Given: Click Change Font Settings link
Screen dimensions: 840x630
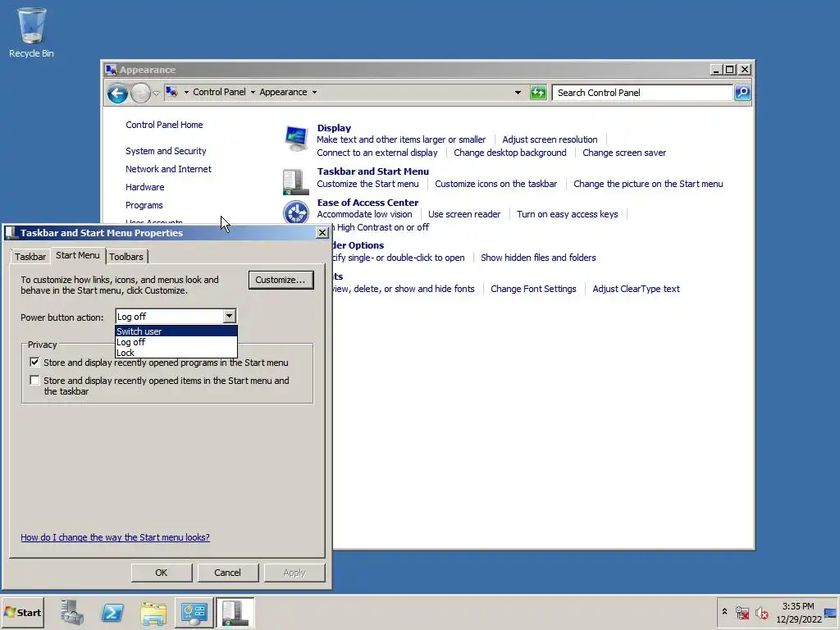Looking at the screenshot, I should click(533, 289).
